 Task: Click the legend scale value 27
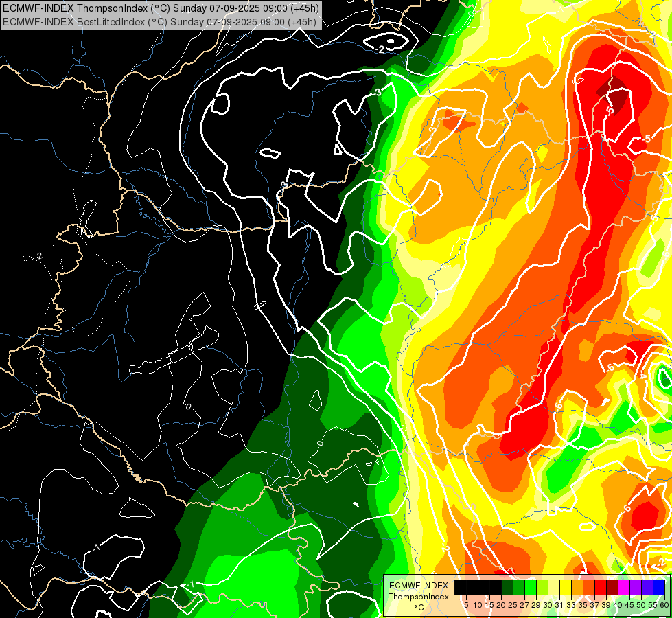coord(524,605)
